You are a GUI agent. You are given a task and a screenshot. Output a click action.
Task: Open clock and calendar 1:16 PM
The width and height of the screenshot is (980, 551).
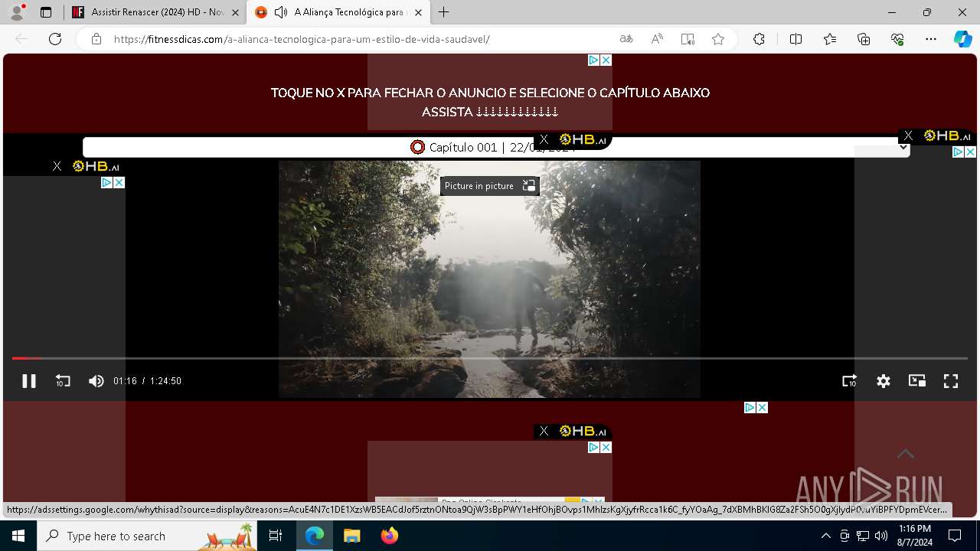(x=915, y=536)
